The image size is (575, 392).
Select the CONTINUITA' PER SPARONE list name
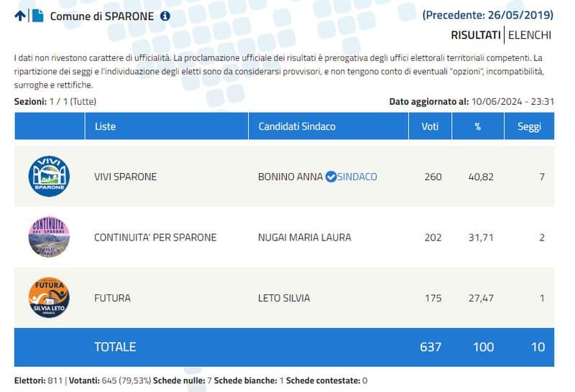point(155,237)
